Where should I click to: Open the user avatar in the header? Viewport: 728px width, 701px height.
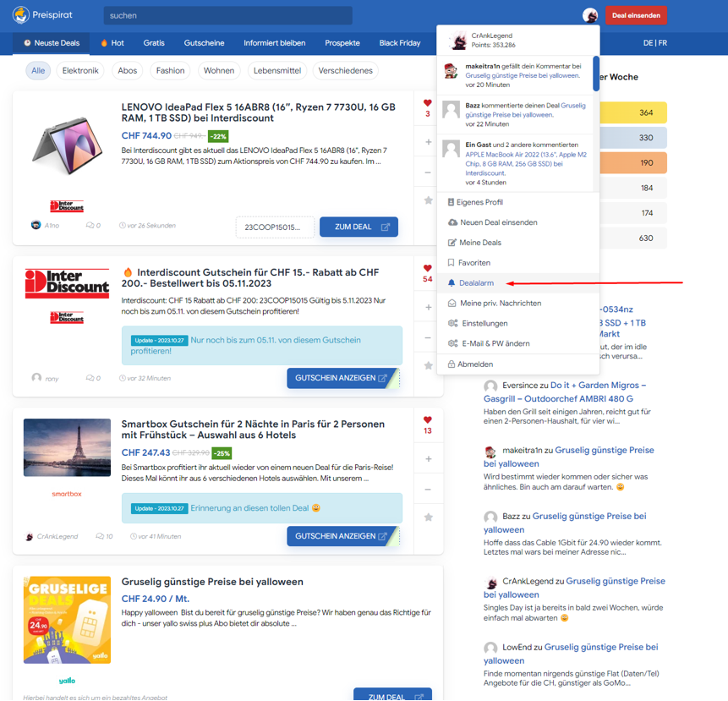pyautogui.click(x=590, y=15)
